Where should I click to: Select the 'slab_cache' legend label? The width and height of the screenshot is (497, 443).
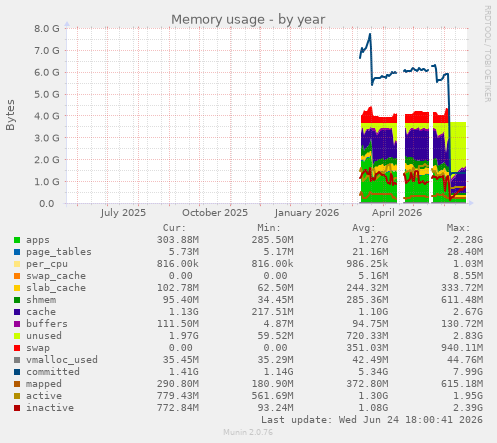pyautogui.click(x=56, y=288)
